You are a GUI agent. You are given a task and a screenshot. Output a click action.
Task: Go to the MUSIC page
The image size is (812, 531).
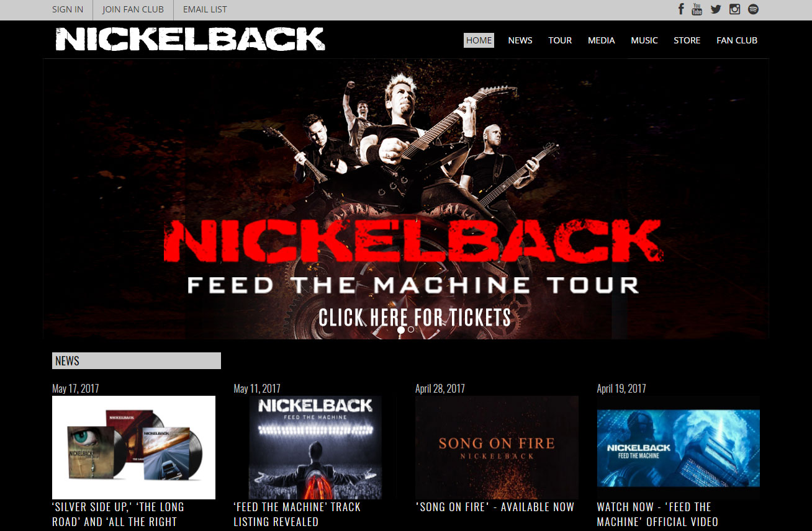(x=644, y=40)
